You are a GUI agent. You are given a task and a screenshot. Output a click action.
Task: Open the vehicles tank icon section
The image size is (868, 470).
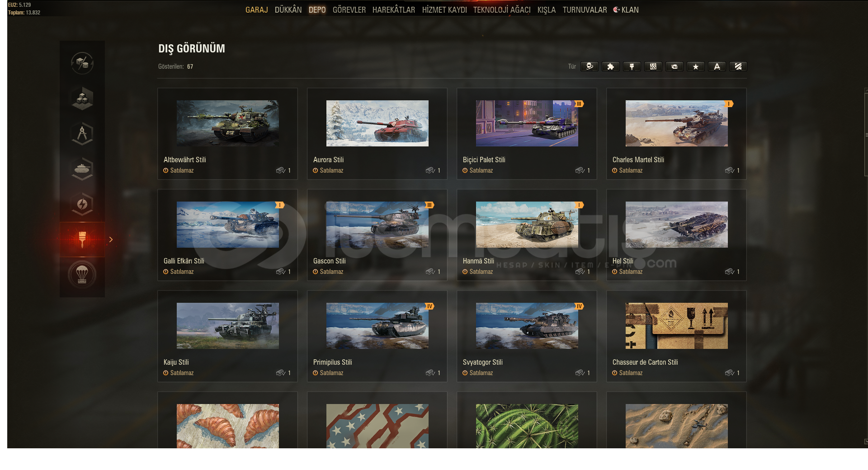point(82,169)
